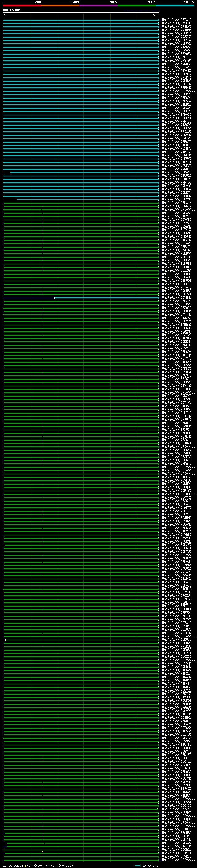Click the cyan alignment bar for Q2YHN6
This screenshot has height=868, width=197.
click(x=107, y=298)
